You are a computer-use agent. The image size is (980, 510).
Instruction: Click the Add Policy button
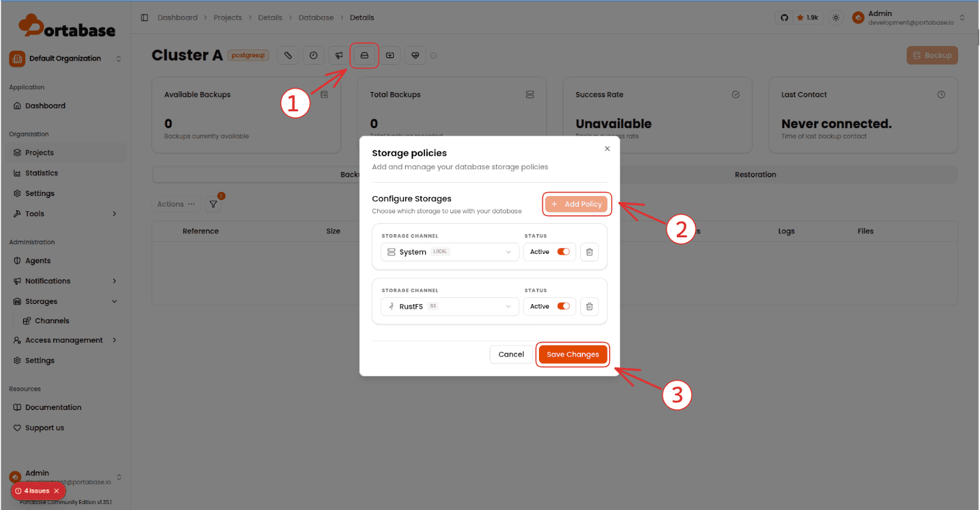576,204
